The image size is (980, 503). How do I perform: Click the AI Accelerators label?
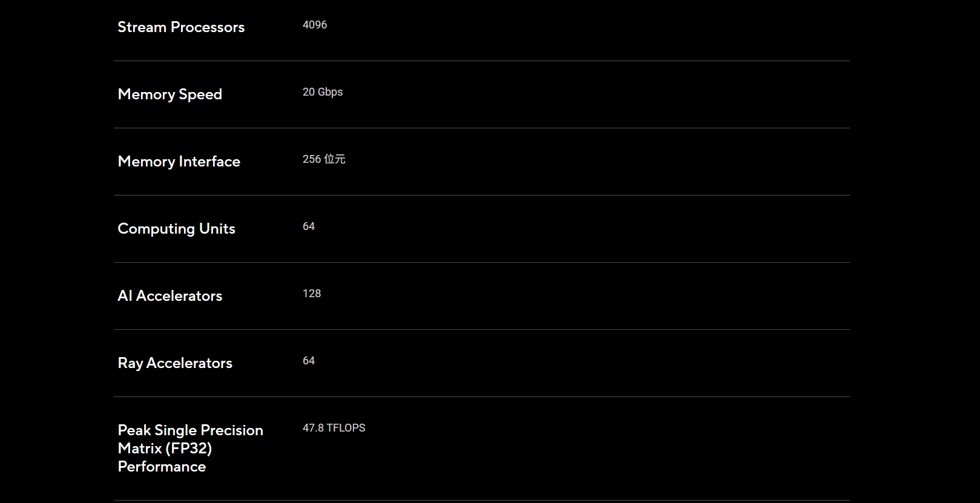coord(169,296)
